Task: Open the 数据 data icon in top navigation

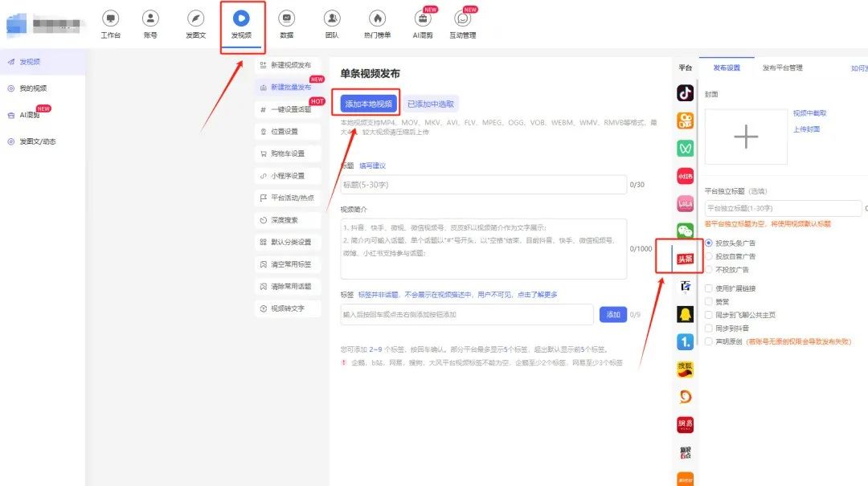Action: point(286,18)
